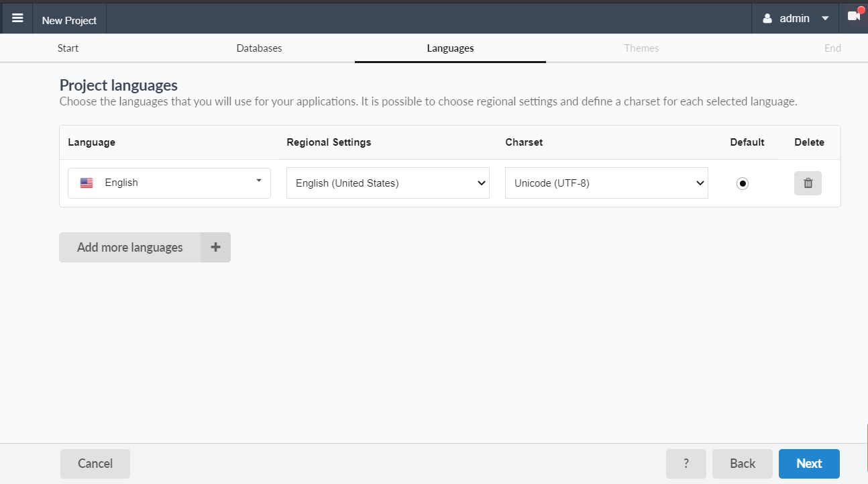The width and height of the screenshot is (868, 484).
Task: Select the Languages step
Action: click(x=450, y=48)
